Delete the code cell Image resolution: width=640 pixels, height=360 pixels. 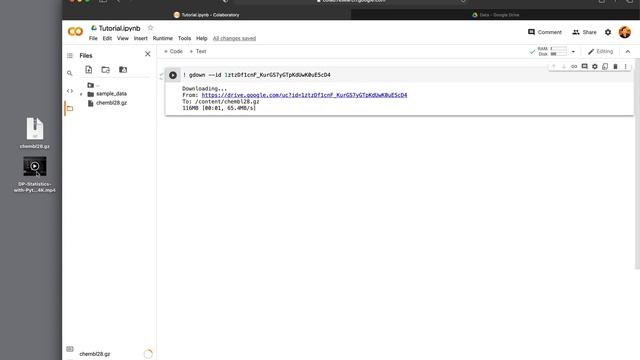615,67
